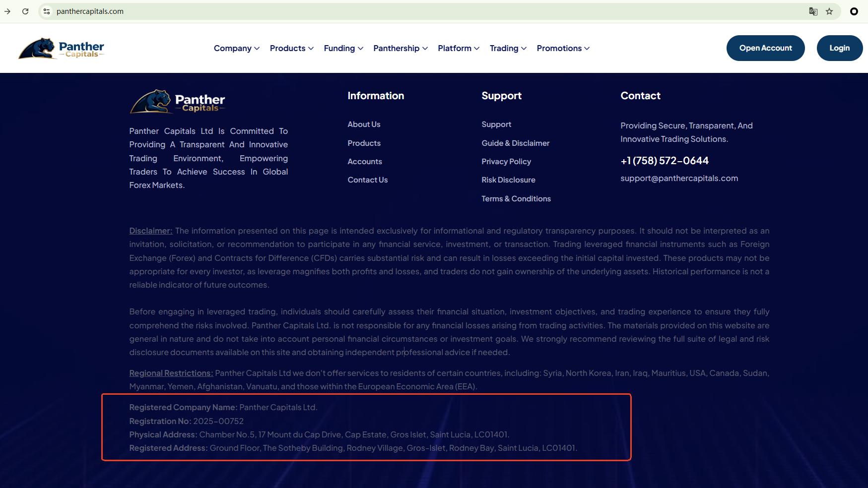Expand the Company dropdown menu
The width and height of the screenshot is (868, 488).
(237, 48)
